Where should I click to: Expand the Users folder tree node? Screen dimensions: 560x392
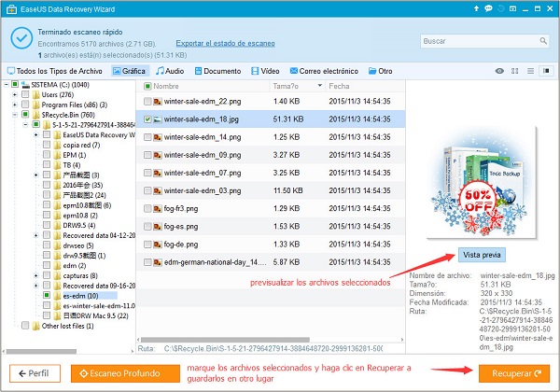(x=15, y=94)
